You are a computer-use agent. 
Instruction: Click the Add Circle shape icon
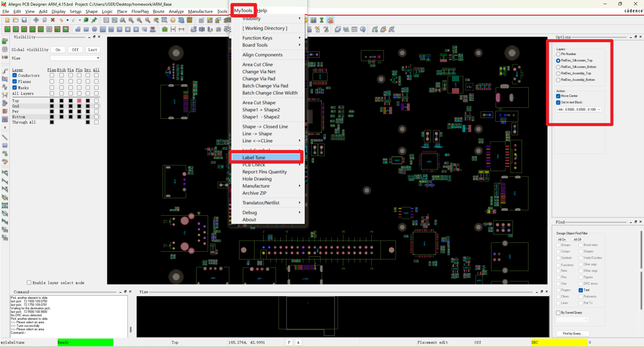[x=95, y=30]
